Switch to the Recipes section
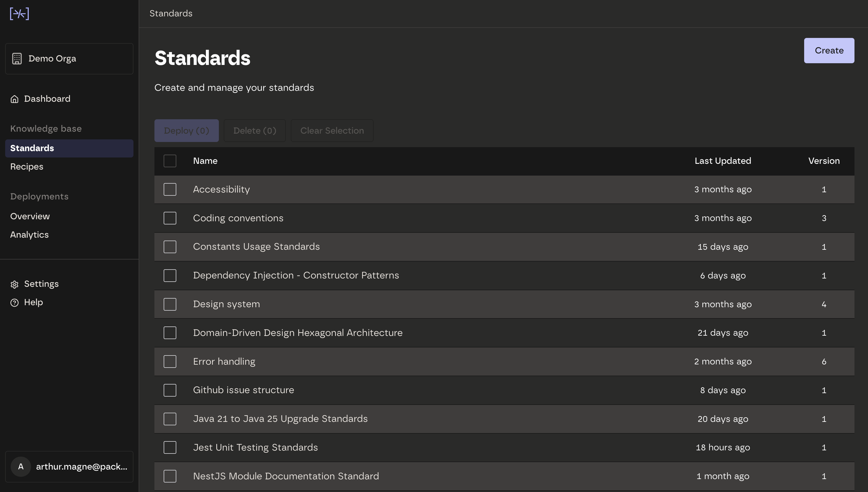The height and width of the screenshot is (492, 868). pyautogui.click(x=26, y=166)
